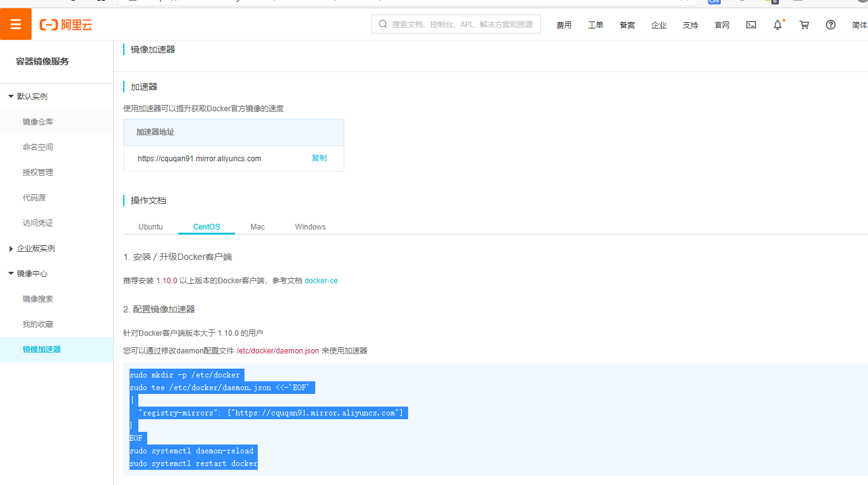Click the /etc/docker/daemon.json path text
Image resolution: width=868 pixels, height=485 pixels.
click(x=278, y=350)
